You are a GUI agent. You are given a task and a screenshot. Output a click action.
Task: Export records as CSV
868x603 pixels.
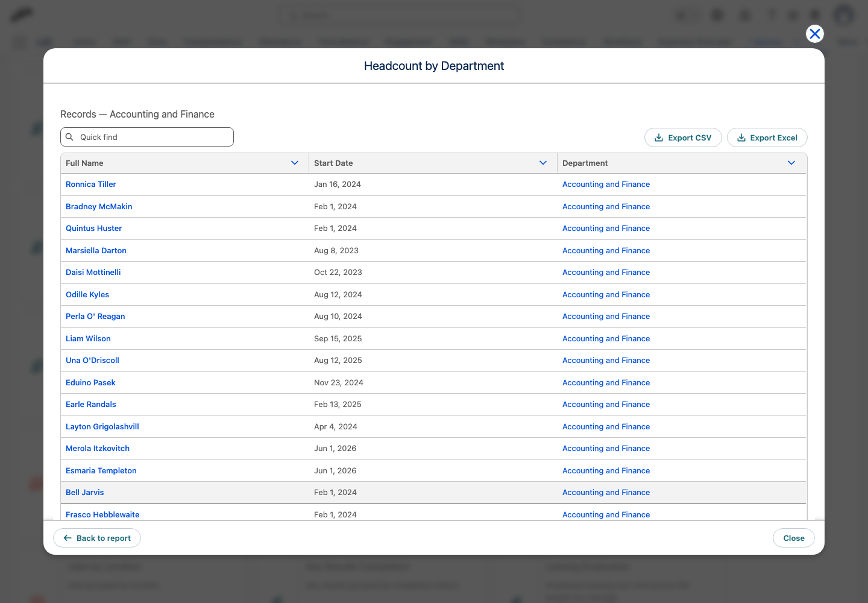click(x=683, y=137)
